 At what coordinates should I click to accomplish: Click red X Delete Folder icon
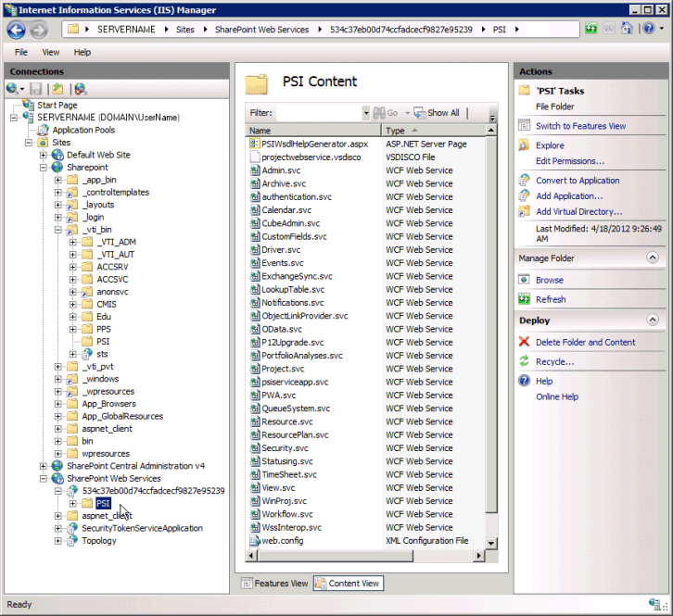tap(524, 342)
